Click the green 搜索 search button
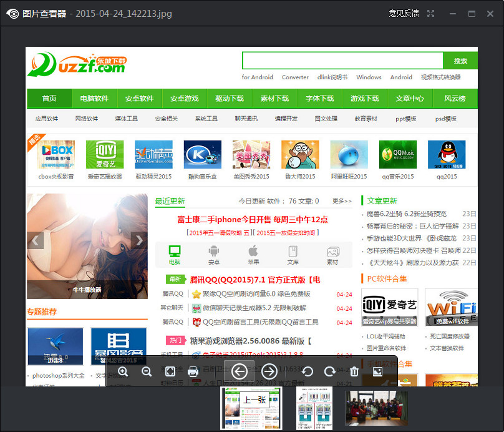Image resolution: width=504 pixels, height=432 pixels. click(460, 61)
